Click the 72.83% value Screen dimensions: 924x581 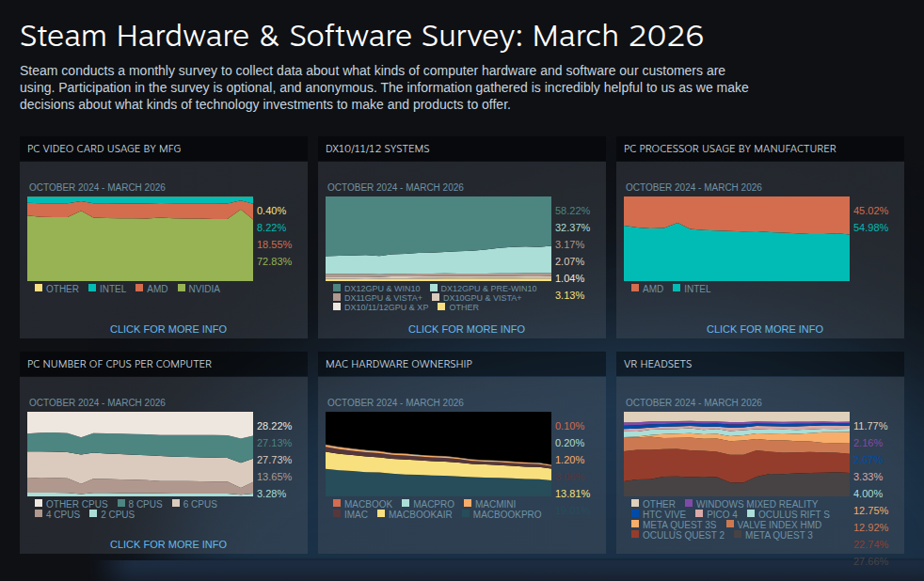coord(274,261)
